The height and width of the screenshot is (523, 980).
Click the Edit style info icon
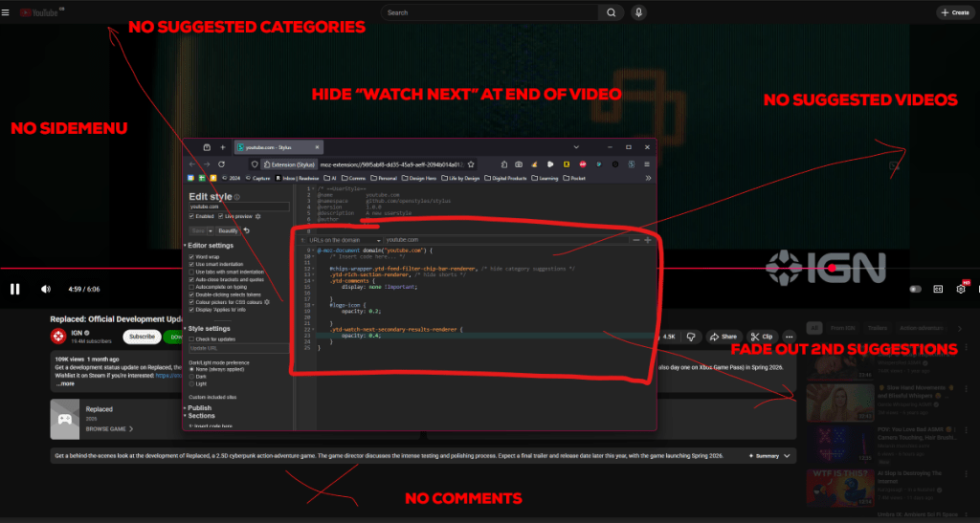coord(237,197)
